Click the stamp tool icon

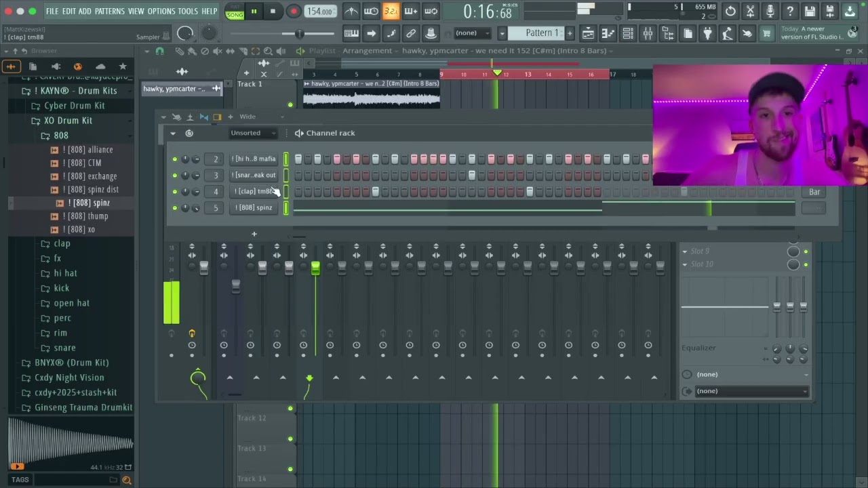(x=431, y=33)
